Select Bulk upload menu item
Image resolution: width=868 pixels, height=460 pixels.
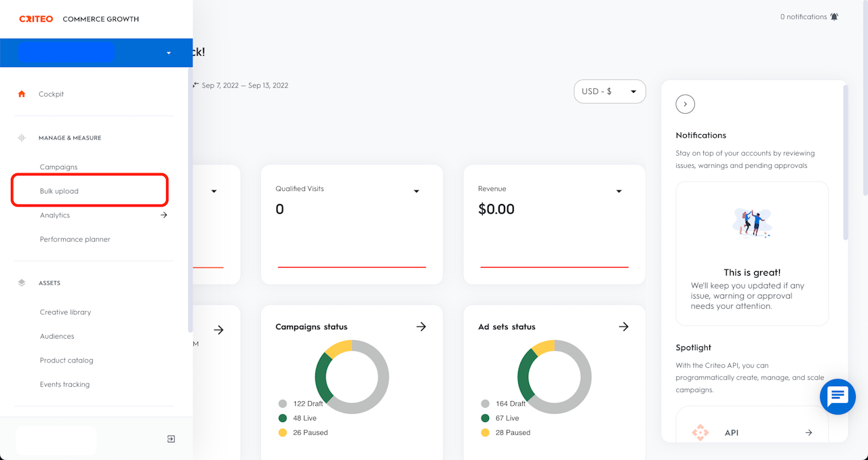pos(59,191)
